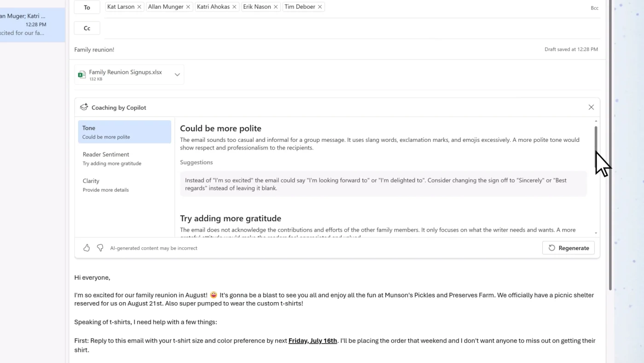Show the Bcc field
The width and height of the screenshot is (644, 363).
(x=594, y=8)
